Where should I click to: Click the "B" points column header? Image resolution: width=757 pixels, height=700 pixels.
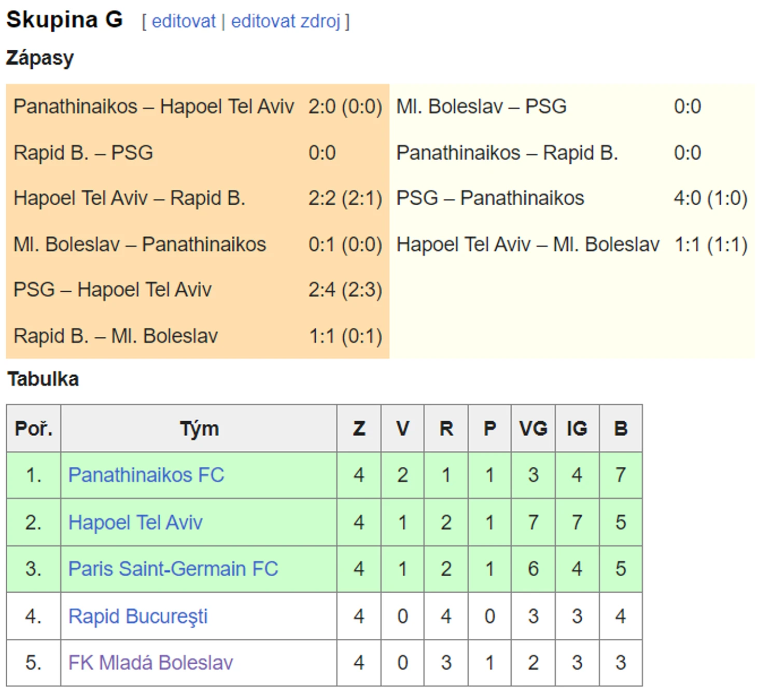(621, 428)
